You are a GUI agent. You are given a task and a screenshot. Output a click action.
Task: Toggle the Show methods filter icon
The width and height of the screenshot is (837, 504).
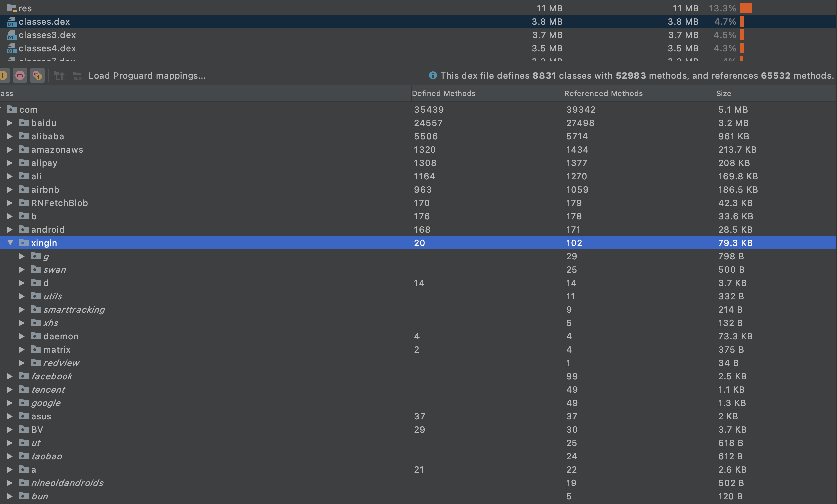(x=20, y=75)
